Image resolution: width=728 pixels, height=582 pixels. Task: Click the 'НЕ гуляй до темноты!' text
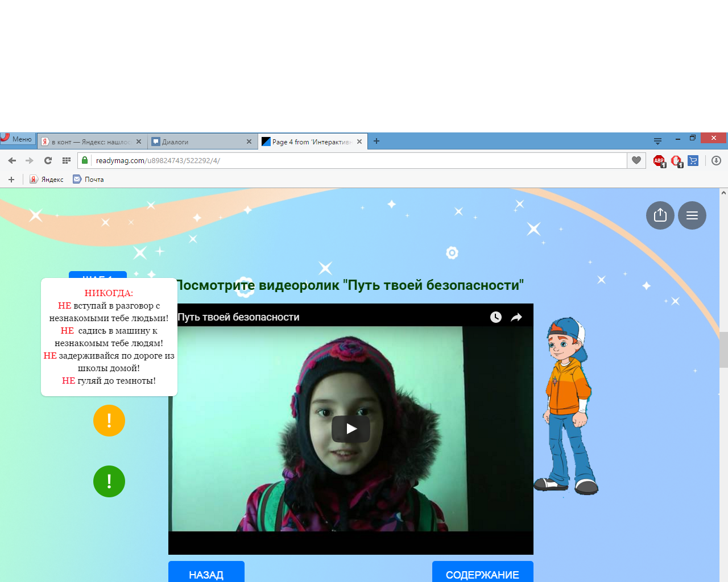(x=109, y=381)
